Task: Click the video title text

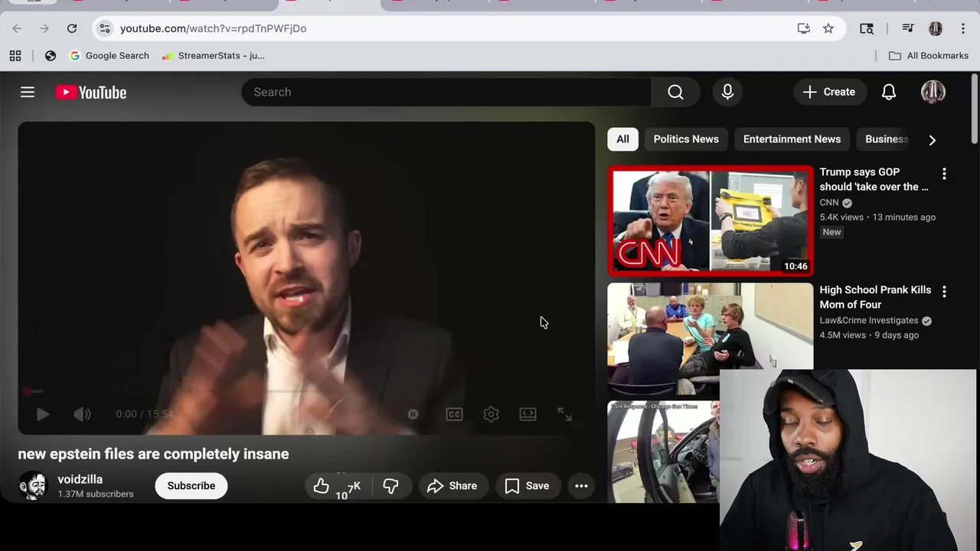Action: click(153, 454)
